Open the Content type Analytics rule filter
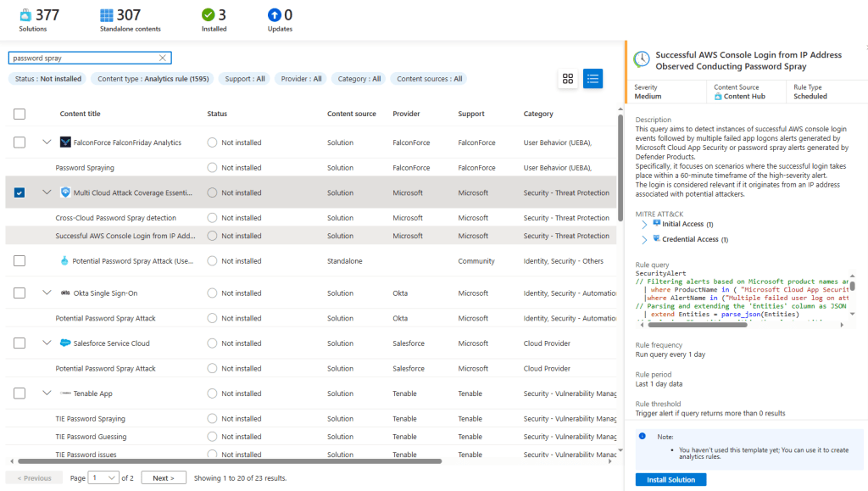 point(153,79)
